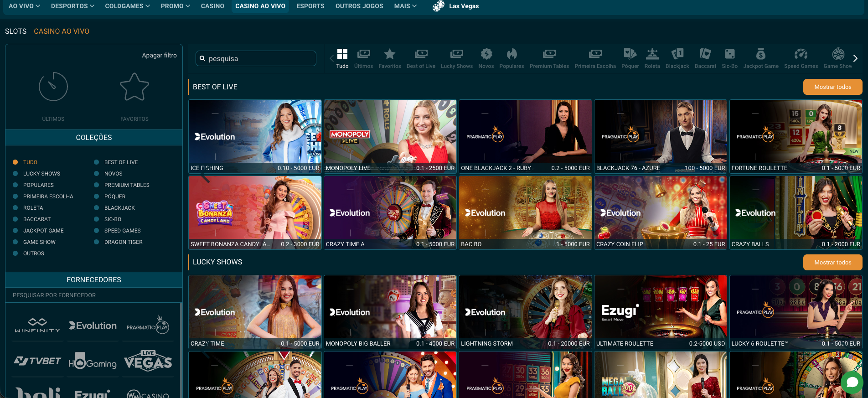Screen dimensions: 868x398
Task: Expand the PROMO dropdown menu
Action: (x=175, y=6)
